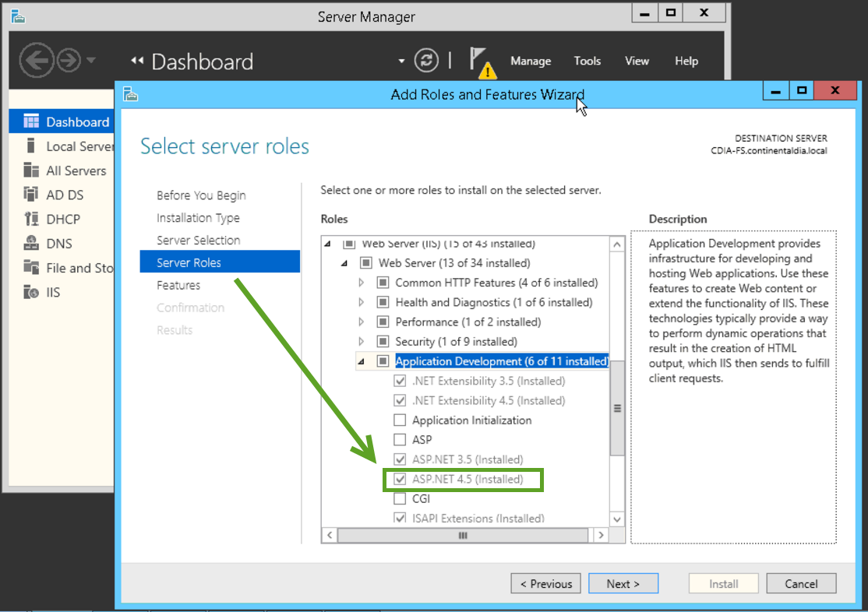This screenshot has height=612, width=868.
Task: Click the Cancel button
Action: 801,584
